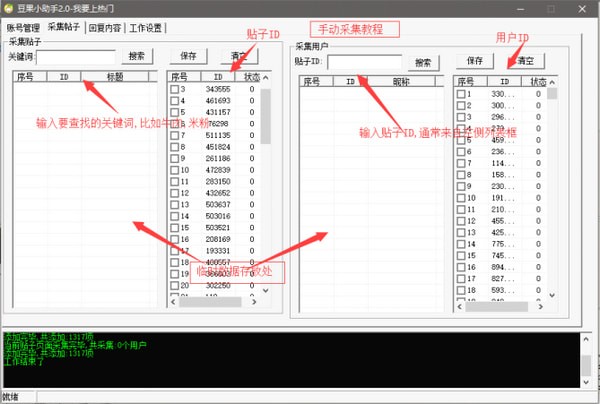The height and width of the screenshot is (404, 600).
Task: Check the box for post row 10 (472839)
Action: 174,170
